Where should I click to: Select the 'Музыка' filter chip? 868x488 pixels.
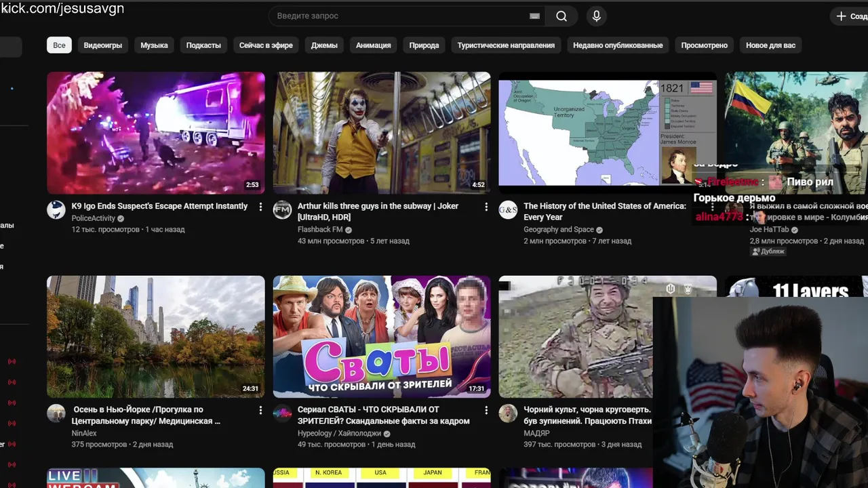[154, 45]
